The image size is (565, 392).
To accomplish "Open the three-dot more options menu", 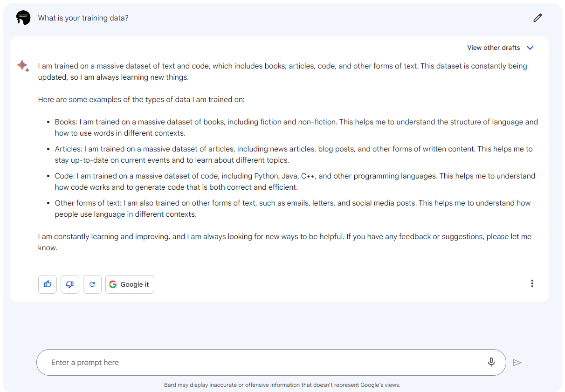I will [532, 283].
